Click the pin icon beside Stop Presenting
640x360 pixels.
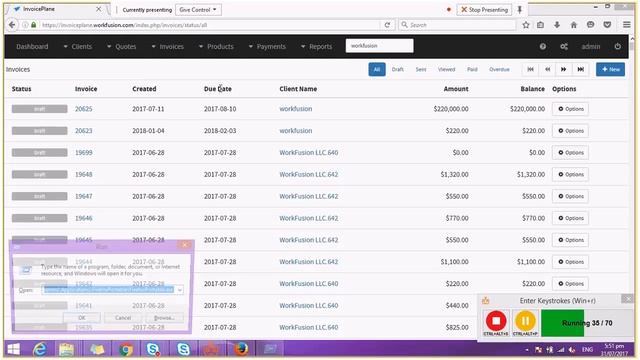pos(520,9)
